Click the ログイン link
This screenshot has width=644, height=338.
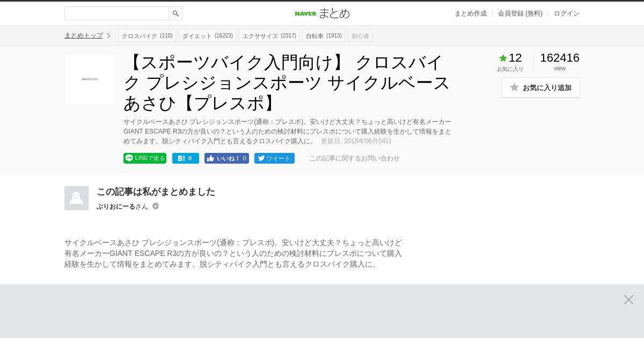pos(567,13)
